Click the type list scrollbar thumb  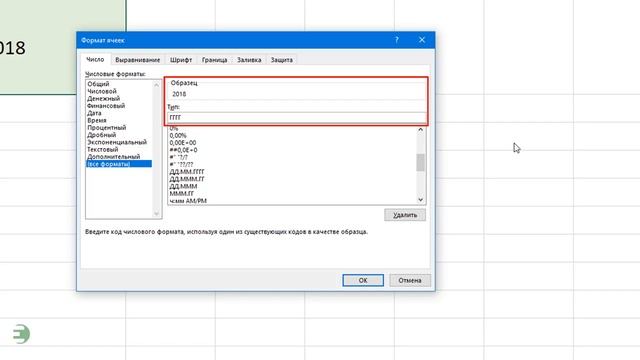pyautogui.click(x=420, y=162)
